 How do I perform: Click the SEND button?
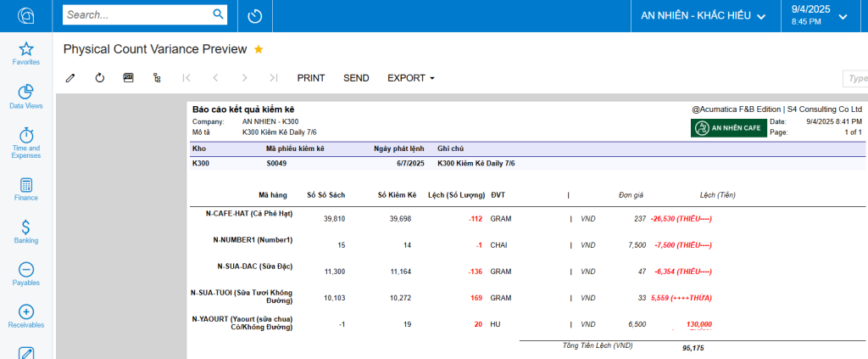(356, 78)
